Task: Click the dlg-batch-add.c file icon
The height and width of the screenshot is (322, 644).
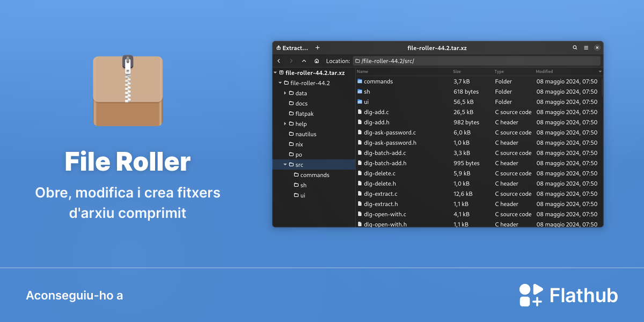Action: tap(360, 153)
